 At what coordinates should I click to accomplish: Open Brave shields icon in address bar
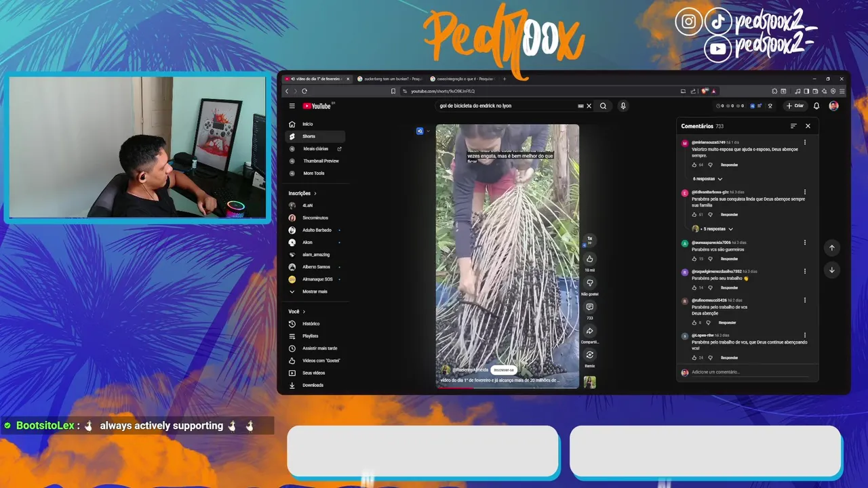coord(705,91)
